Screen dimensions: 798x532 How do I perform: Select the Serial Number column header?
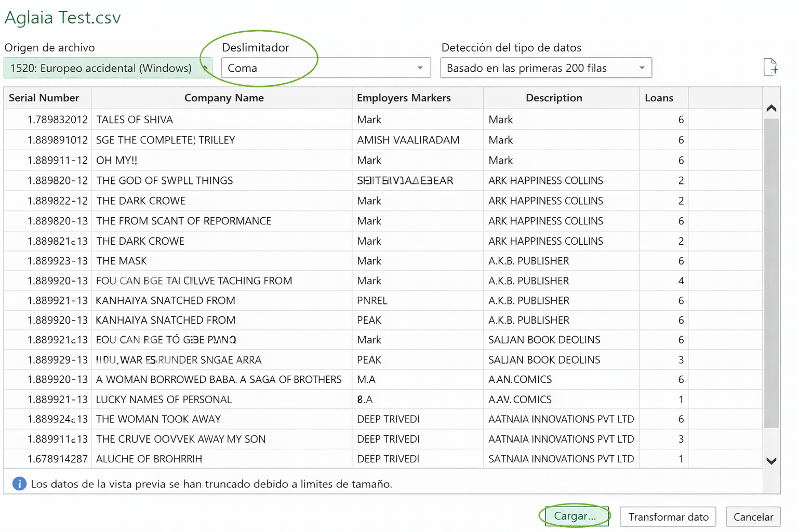click(x=45, y=98)
